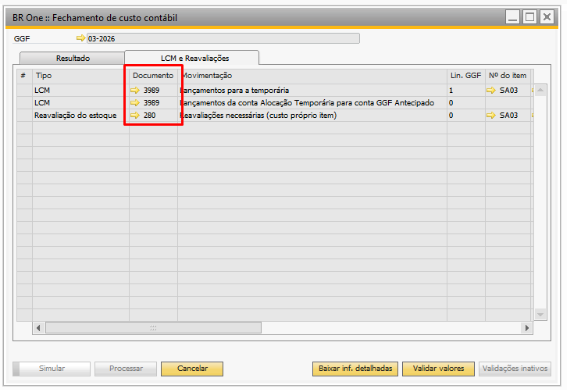Minimize the Fechamento de custo contábil window
567x391 pixels.
pyautogui.click(x=512, y=17)
